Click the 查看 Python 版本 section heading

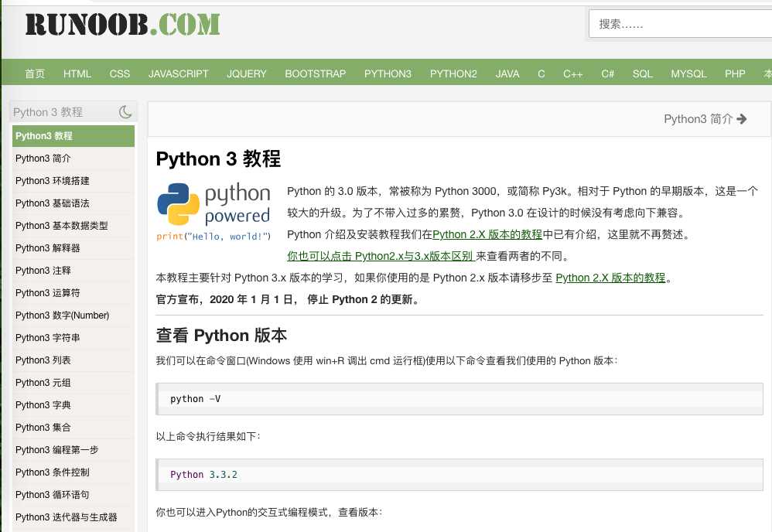pyautogui.click(x=221, y=336)
